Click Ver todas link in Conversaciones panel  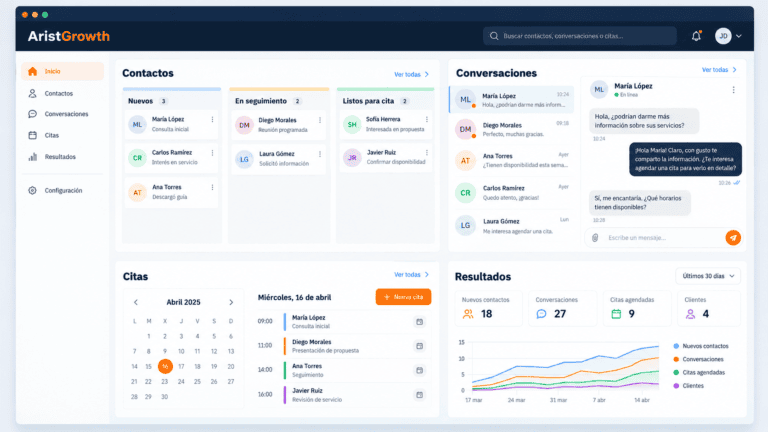click(x=719, y=70)
